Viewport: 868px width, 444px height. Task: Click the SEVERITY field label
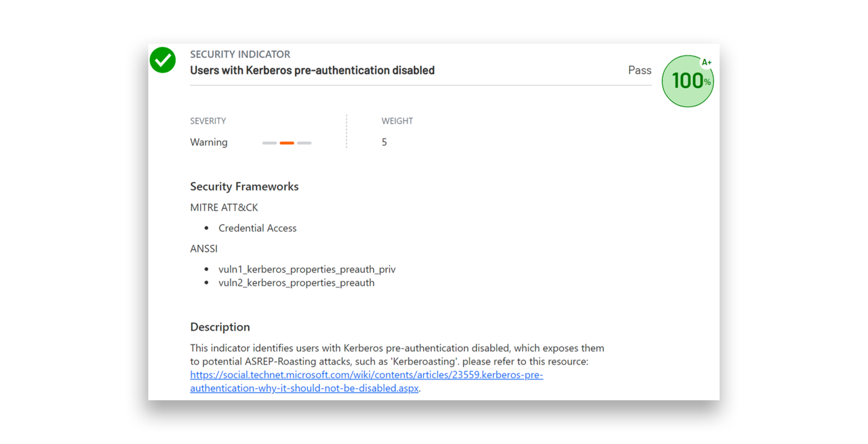tap(208, 121)
